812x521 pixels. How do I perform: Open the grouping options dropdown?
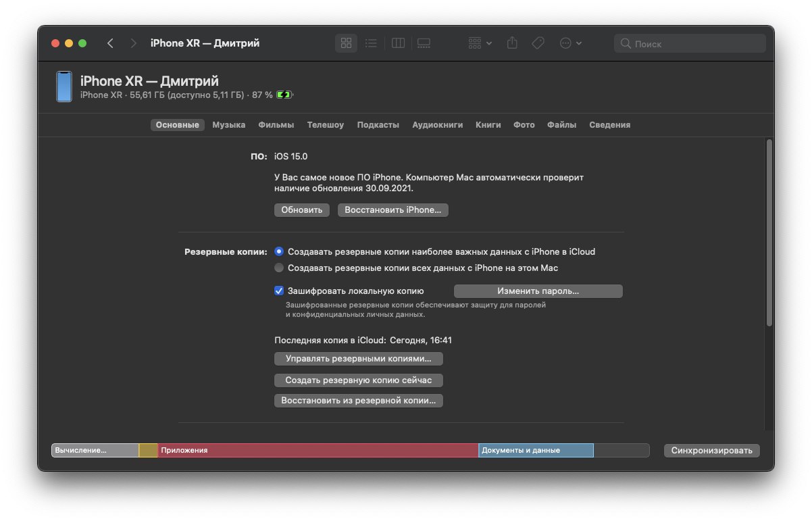480,43
